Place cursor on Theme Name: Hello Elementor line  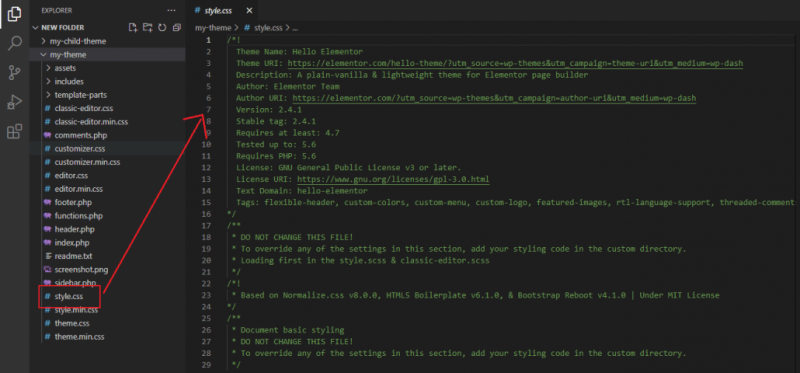pyautogui.click(x=299, y=52)
